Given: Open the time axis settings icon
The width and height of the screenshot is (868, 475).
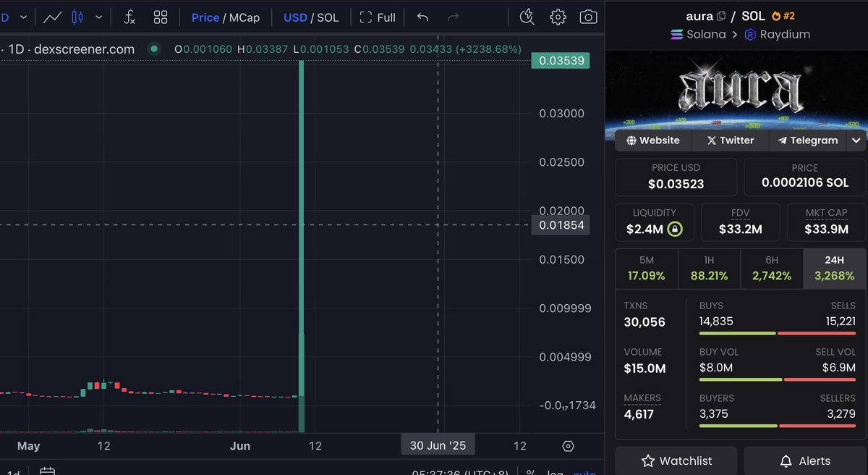Looking at the screenshot, I should [x=568, y=446].
